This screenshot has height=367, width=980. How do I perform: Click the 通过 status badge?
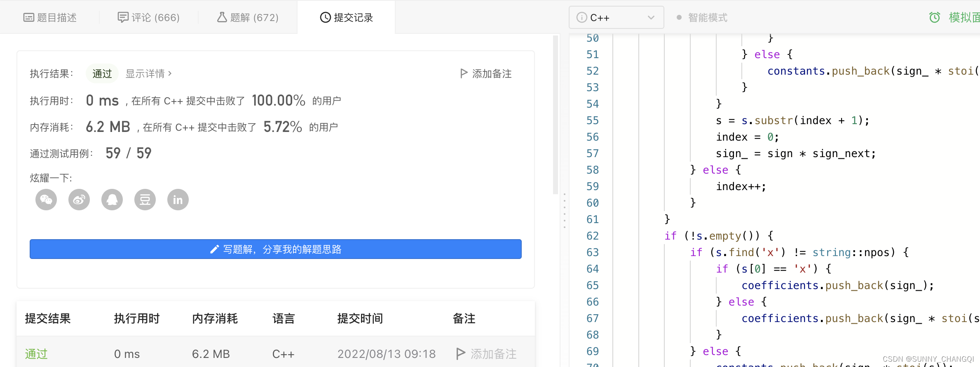coord(102,73)
